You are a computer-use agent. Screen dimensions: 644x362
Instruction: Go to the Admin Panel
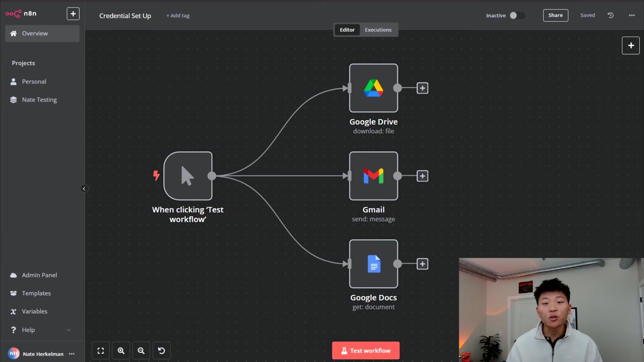[42, 275]
